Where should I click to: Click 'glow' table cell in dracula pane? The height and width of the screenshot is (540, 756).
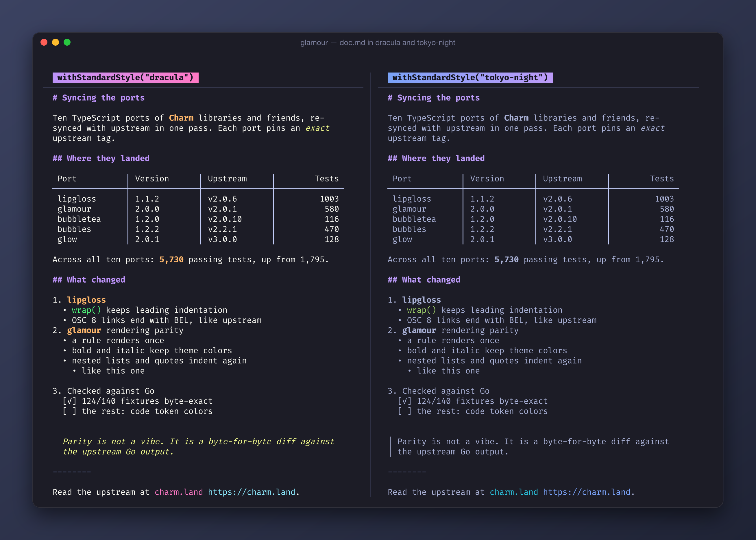coord(67,240)
